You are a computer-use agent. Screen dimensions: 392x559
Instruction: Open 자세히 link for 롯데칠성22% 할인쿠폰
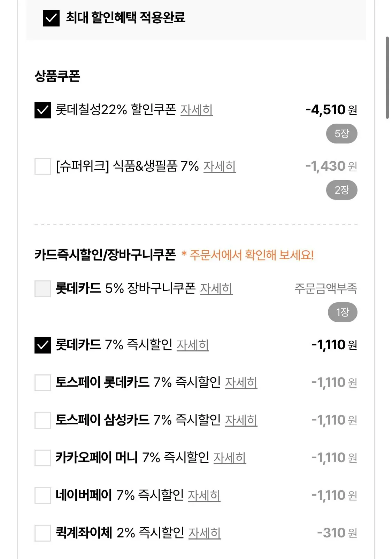(x=197, y=110)
